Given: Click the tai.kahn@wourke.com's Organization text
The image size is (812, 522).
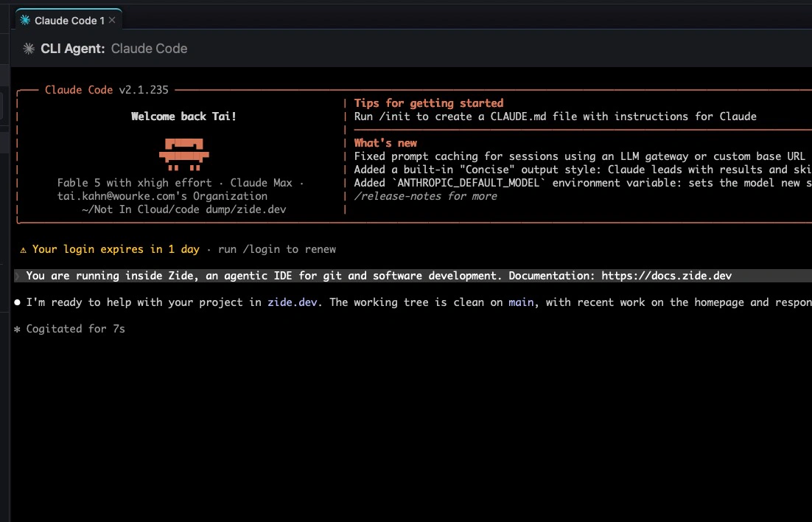Looking at the screenshot, I should point(162,196).
